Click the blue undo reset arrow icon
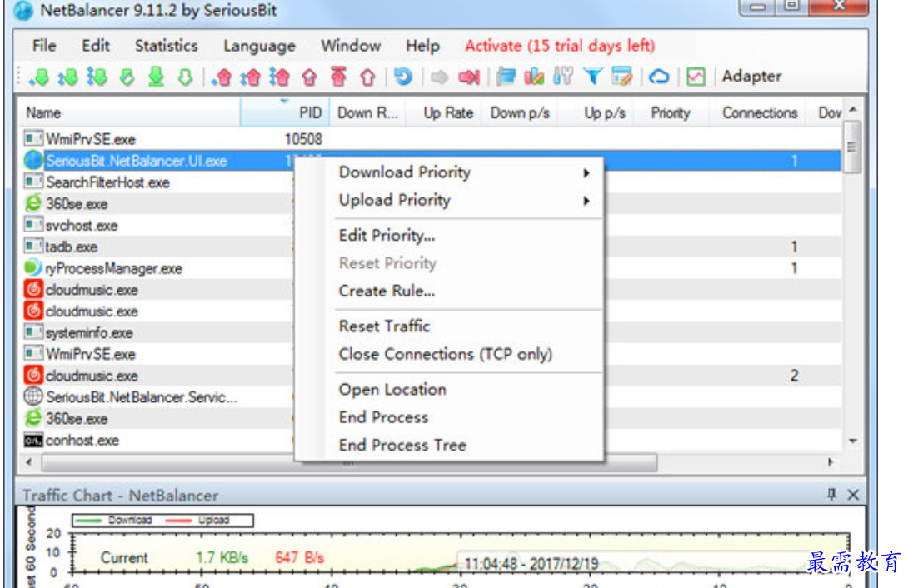This screenshot has width=908, height=588. 403,77
